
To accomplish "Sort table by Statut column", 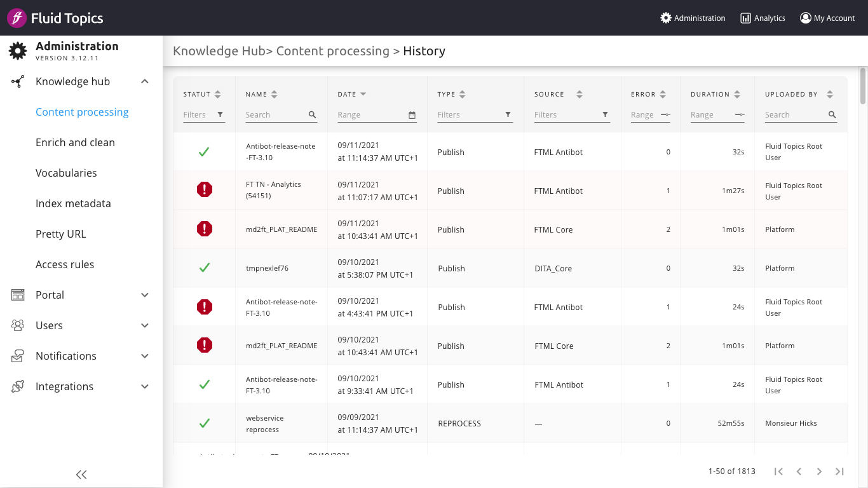I will click(x=218, y=94).
